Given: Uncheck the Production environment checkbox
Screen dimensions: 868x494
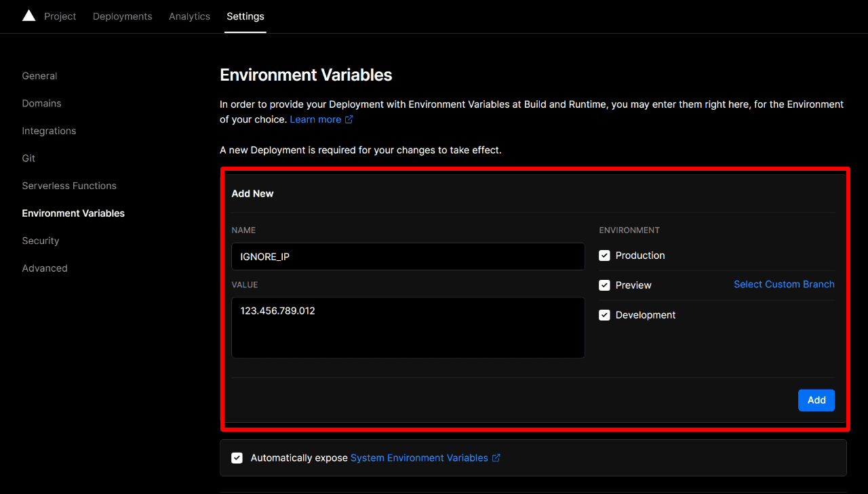Looking at the screenshot, I should (x=604, y=255).
